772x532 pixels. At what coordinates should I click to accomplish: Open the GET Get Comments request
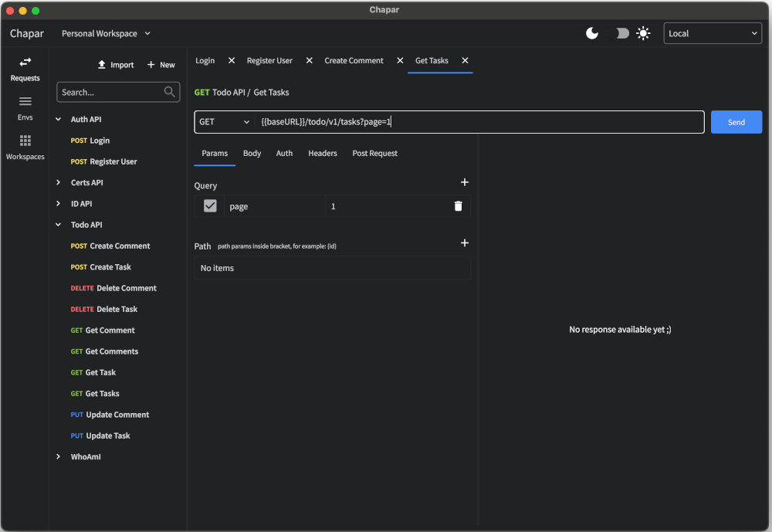tap(104, 352)
